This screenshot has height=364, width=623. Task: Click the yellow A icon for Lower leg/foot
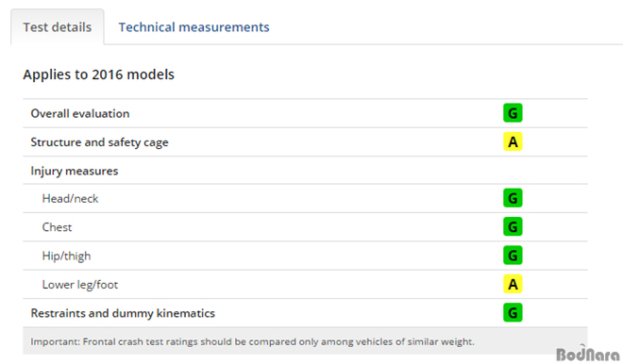pyautogui.click(x=513, y=284)
